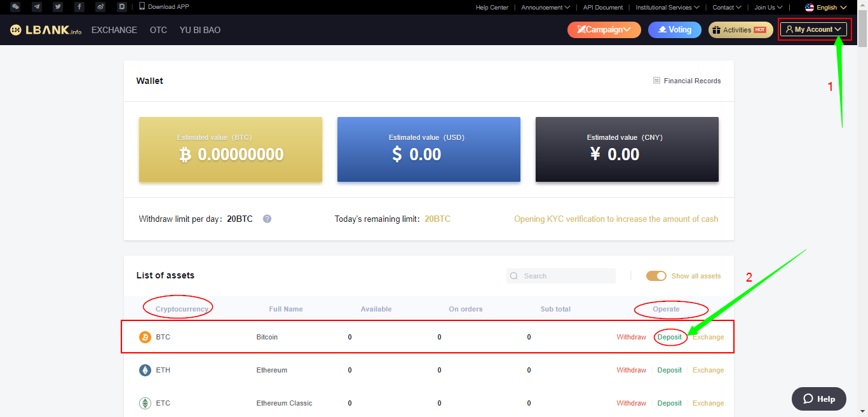This screenshot has width=868, height=417.
Task: Click the US flag language icon
Action: click(809, 8)
